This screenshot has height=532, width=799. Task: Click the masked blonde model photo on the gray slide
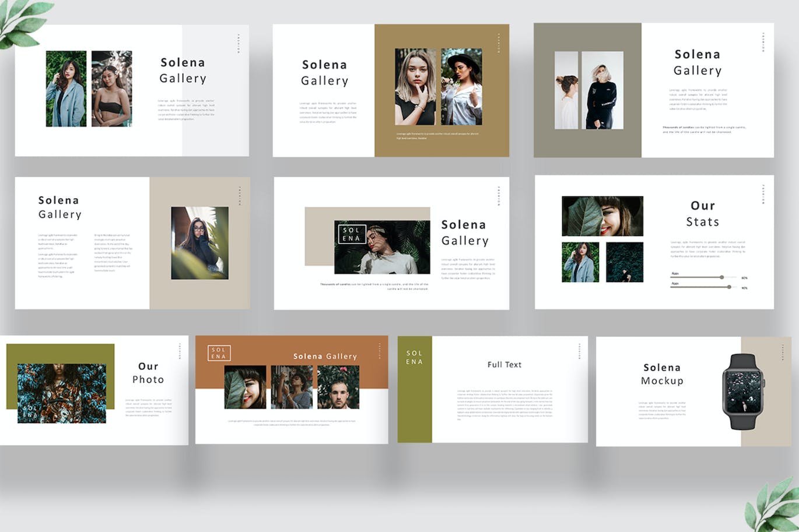601,90
